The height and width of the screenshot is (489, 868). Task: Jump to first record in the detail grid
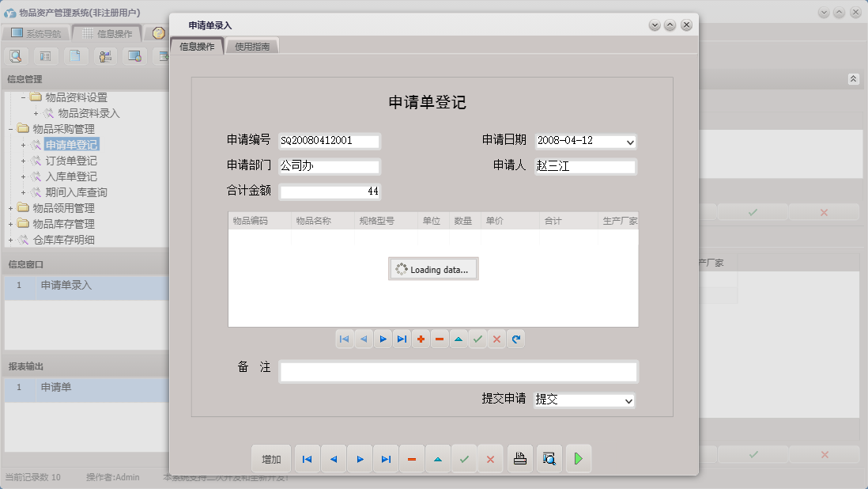click(x=344, y=339)
